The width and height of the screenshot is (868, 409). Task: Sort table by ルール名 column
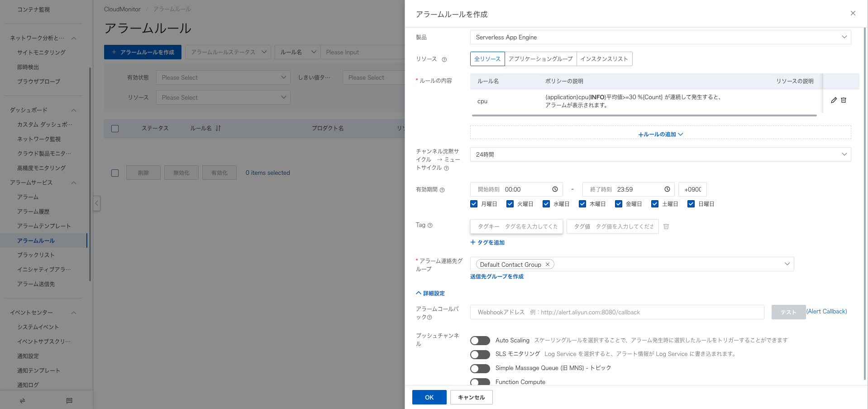point(218,128)
